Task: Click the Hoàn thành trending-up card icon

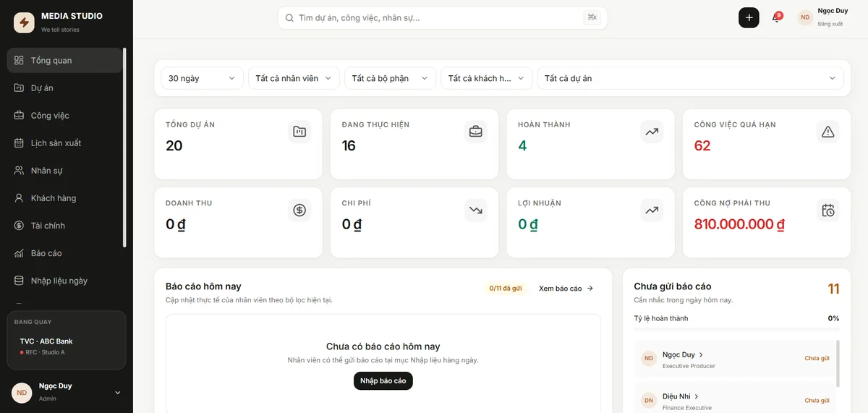Action: [652, 131]
